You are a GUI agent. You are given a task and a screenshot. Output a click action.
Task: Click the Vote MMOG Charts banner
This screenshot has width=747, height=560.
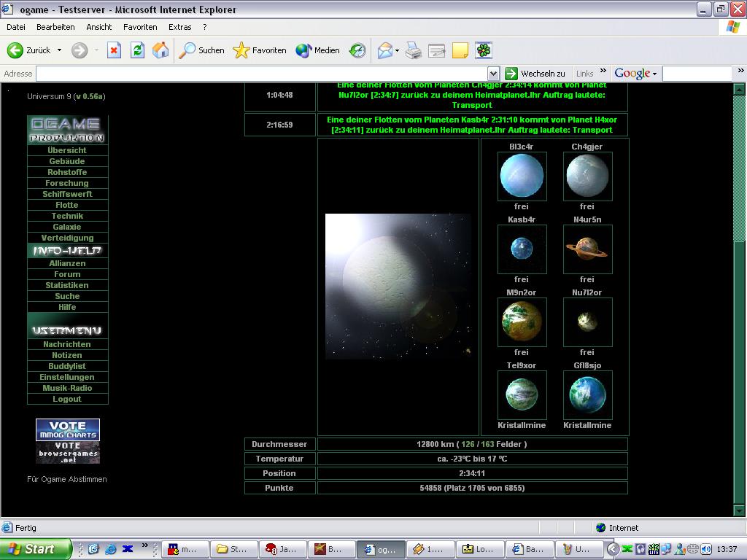68,429
